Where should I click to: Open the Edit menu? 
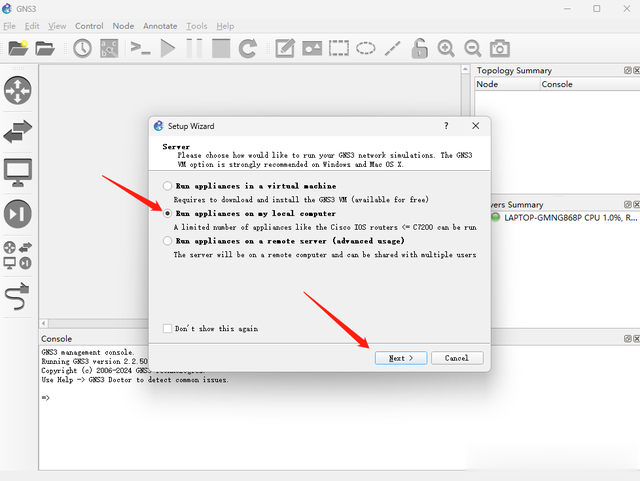pos(32,26)
